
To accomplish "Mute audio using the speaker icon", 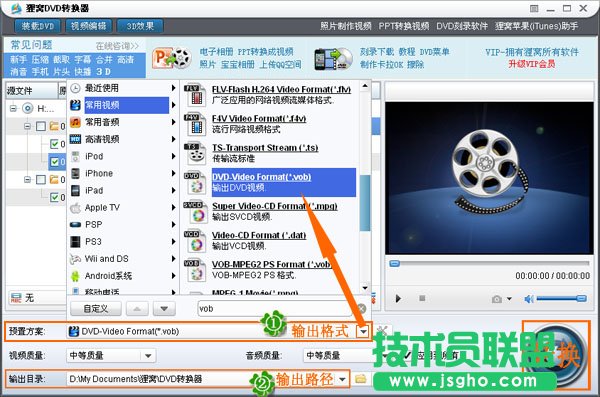I will click(529, 299).
